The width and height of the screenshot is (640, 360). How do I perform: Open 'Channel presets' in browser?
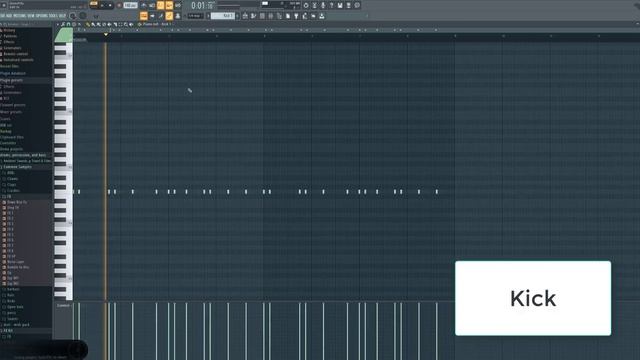(13, 105)
